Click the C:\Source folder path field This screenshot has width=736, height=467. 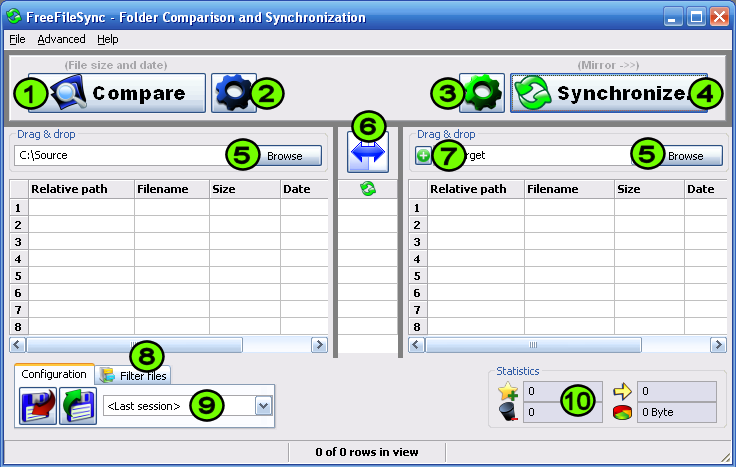click(120, 156)
